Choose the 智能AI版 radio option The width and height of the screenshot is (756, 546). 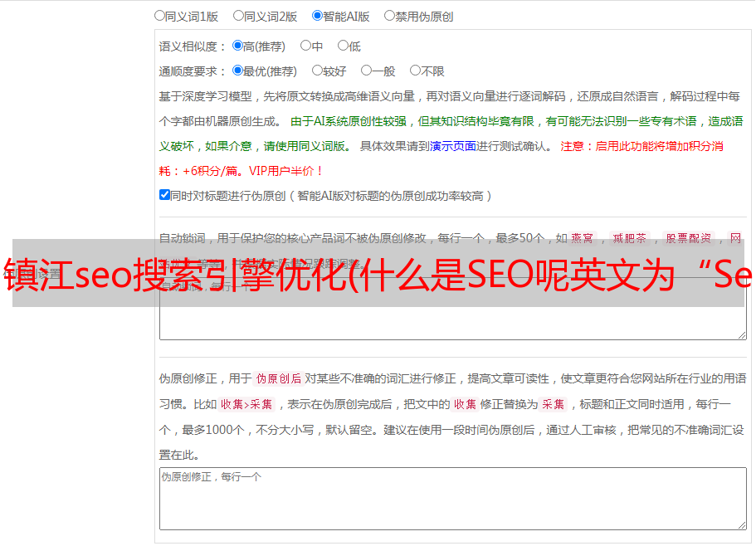(x=317, y=16)
